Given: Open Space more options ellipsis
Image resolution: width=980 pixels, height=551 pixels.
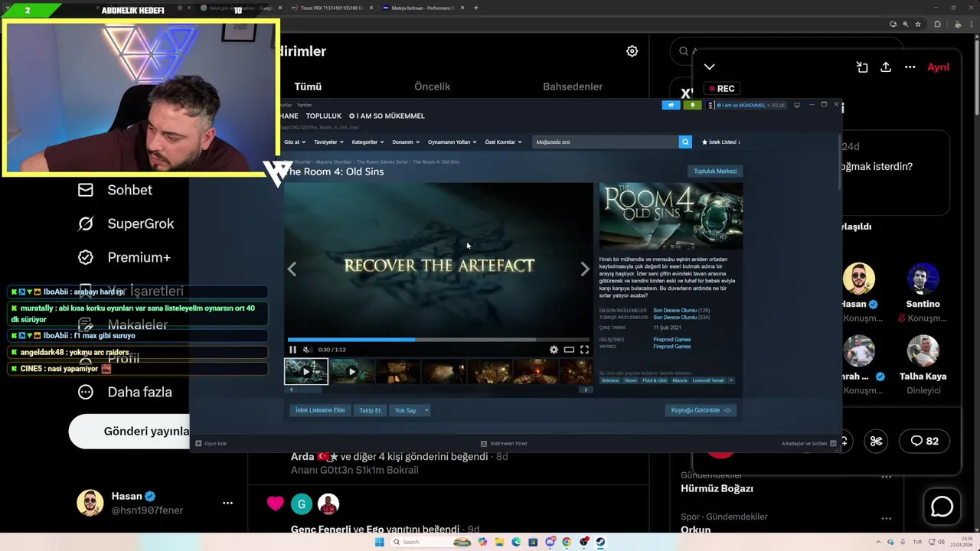Looking at the screenshot, I should click(x=910, y=67).
